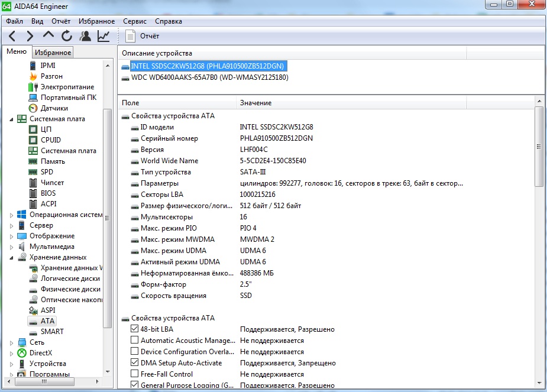Open the Вид menu

point(37,21)
